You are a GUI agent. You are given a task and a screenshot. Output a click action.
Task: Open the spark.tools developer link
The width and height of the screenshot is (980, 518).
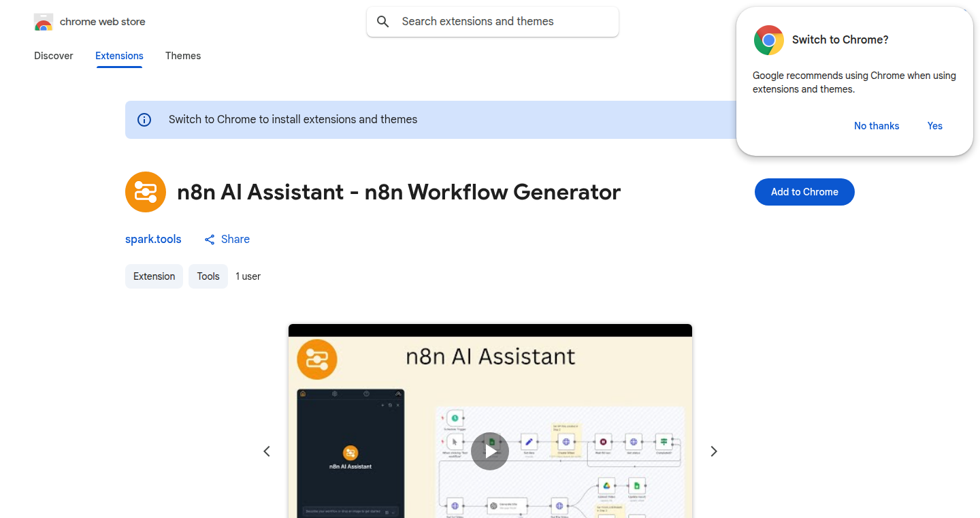[153, 240]
